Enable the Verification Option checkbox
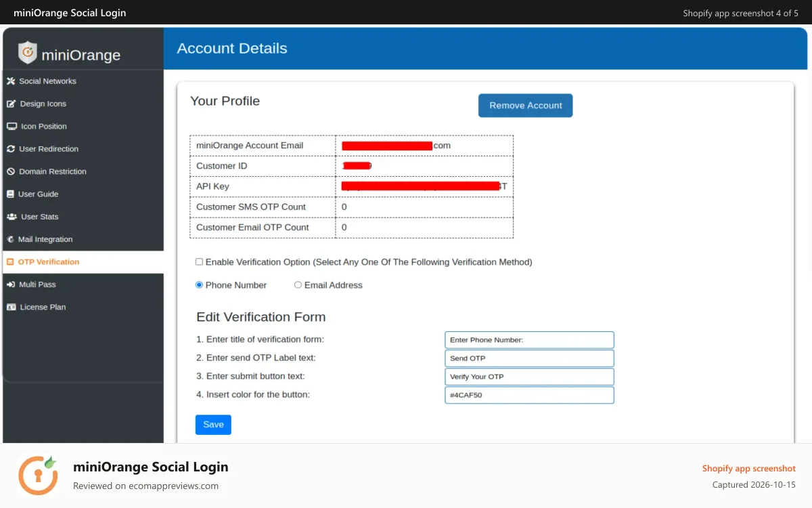The height and width of the screenshot is (508, 812). pyautogui.click(x=199, y=261)
